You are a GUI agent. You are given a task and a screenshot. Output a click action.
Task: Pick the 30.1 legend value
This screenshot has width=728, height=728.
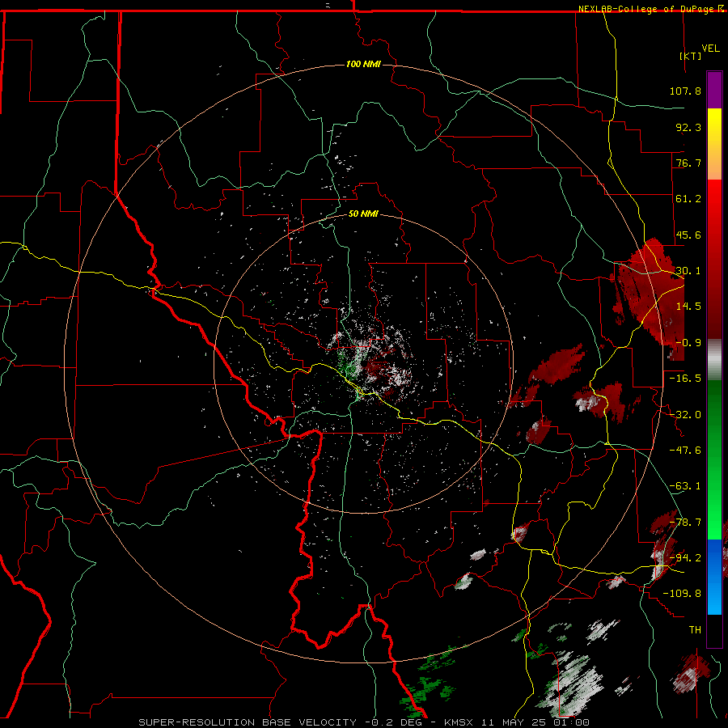(688, 271)
